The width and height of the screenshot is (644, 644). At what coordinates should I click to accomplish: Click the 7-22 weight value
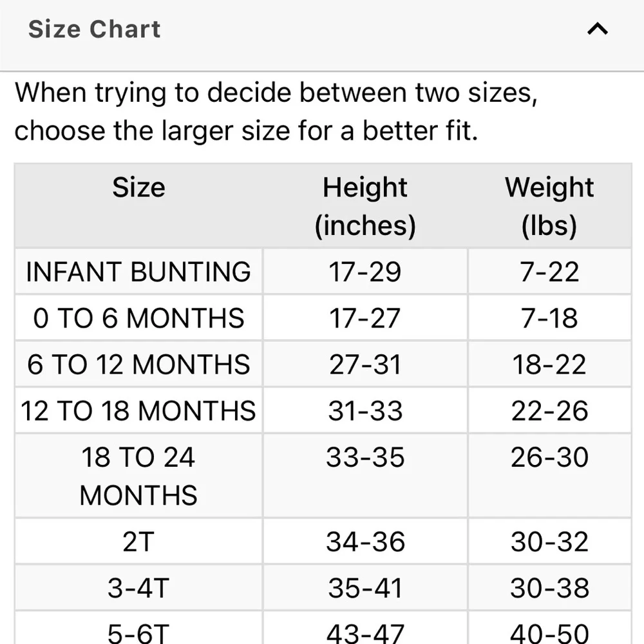[x=549, y=272]
